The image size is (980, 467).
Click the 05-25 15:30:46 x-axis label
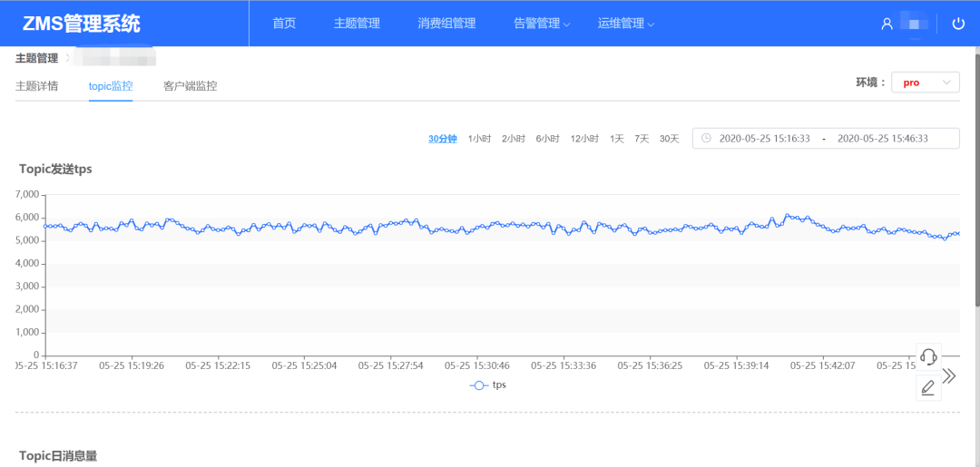[477, 365]
